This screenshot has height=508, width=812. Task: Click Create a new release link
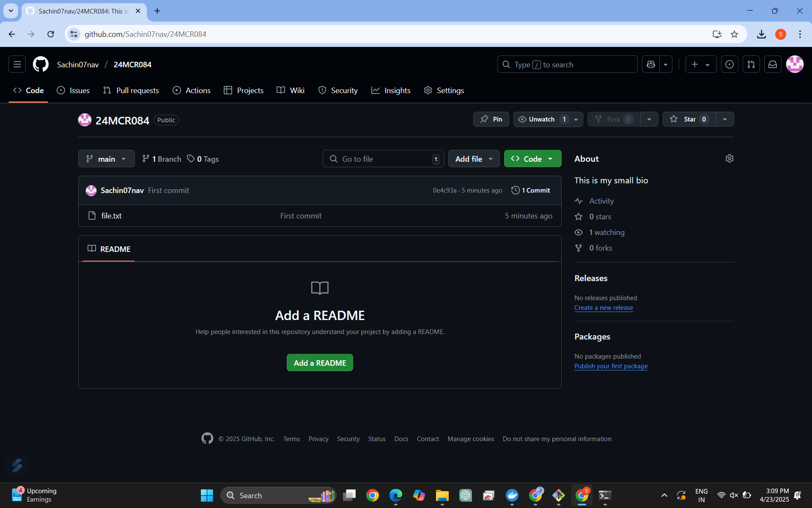pyautogui.click(x=604, y=308)
